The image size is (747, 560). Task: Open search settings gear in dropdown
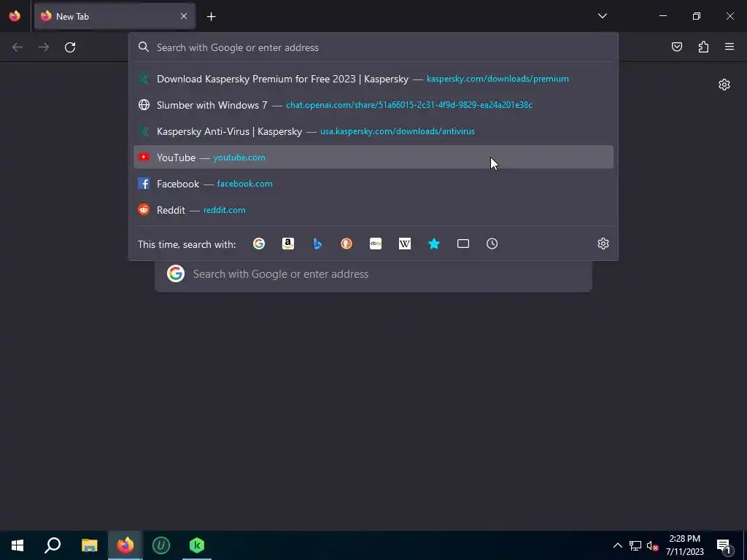coord(603,244)
